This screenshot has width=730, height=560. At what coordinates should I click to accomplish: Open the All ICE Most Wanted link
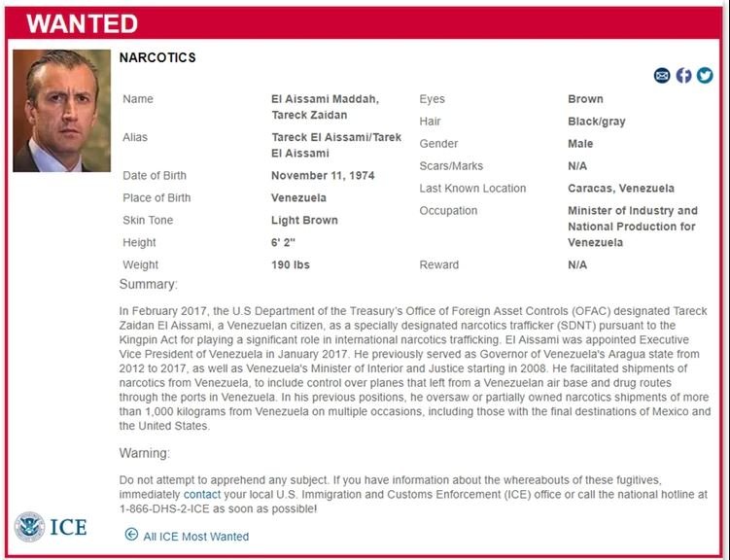coord(195,536)
